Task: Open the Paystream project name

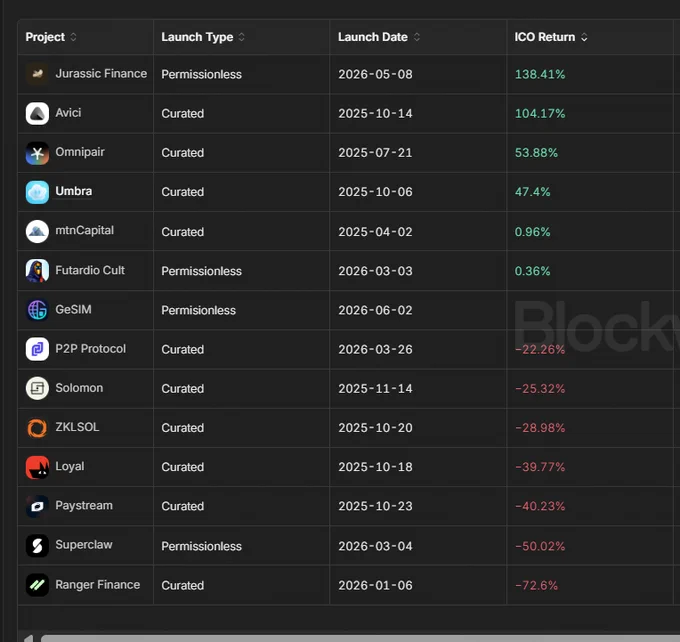Action: click(84, 506)
